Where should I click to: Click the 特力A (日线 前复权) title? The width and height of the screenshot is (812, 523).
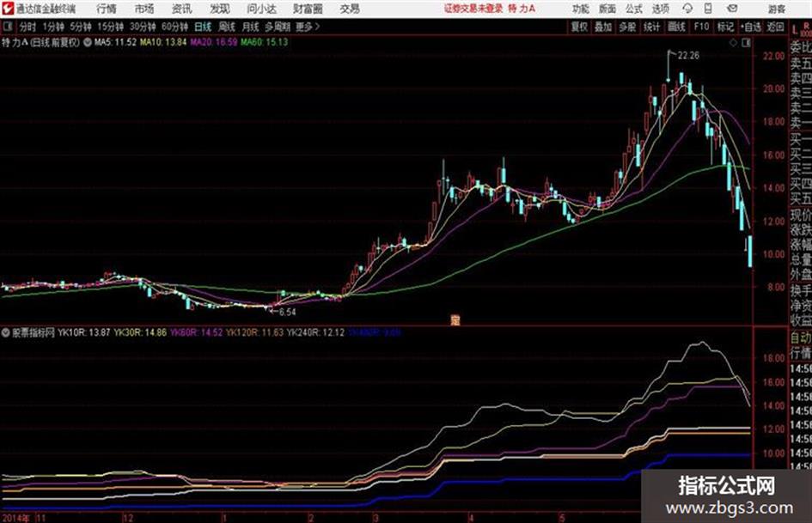click(41, 42)
